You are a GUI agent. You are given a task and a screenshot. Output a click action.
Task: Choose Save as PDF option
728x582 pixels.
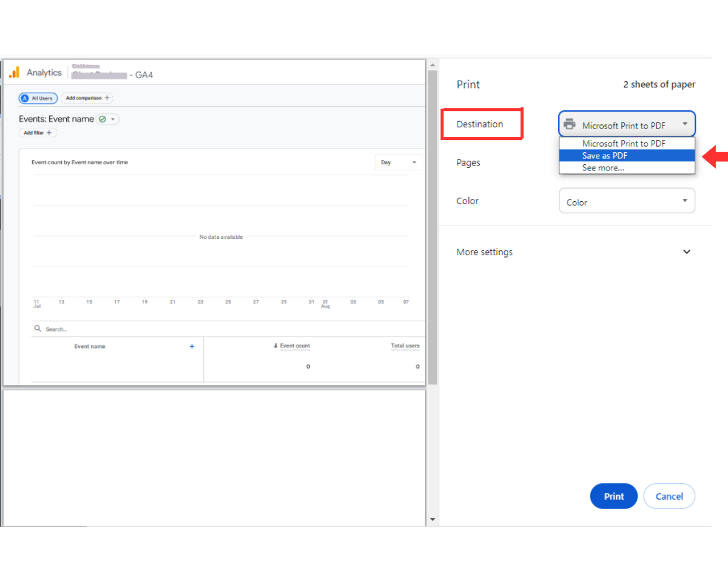pyautogui.click(x=627, y=156)
